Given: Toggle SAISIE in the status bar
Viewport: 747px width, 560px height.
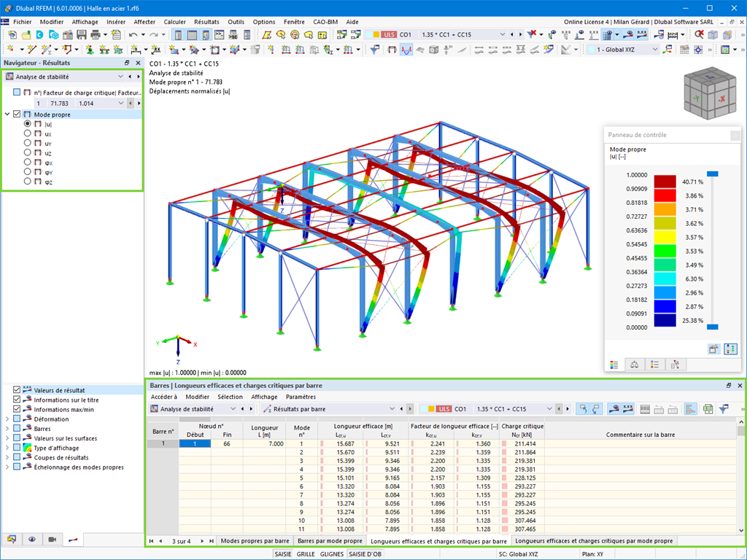Looking at the screenshot, I should tap(283, 554).
